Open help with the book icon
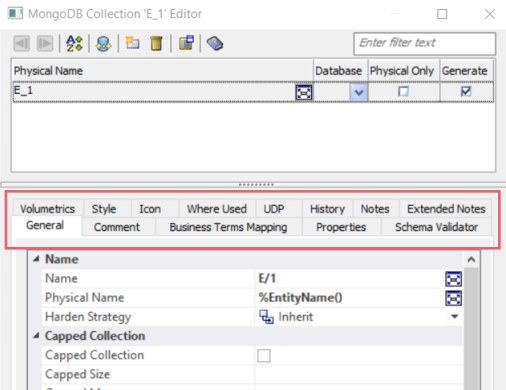This screenshot has width=506, height=390. coord(215,43)
